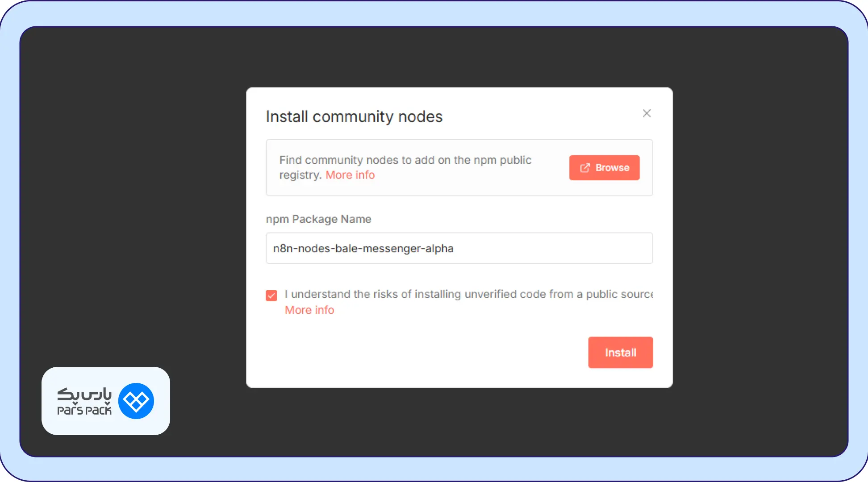Click the 'n8n-nodes-bale-messenger-alpha' text in the field
868x482 pixels.
click(x=363, y=248)
